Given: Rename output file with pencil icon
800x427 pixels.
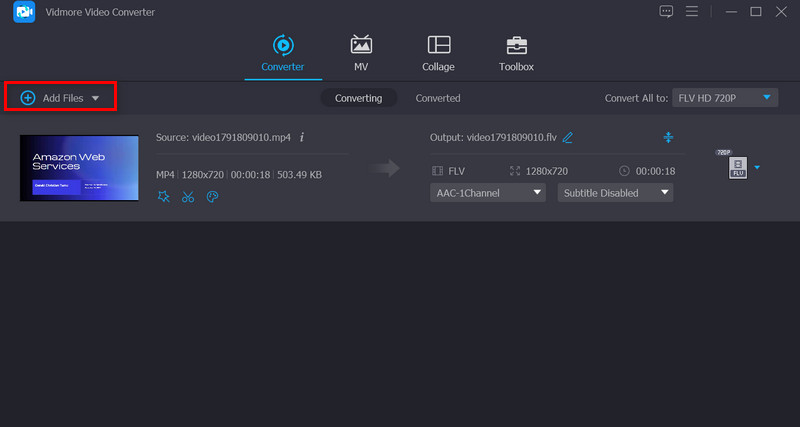Looking at the screenshot, I should point(568,137).
